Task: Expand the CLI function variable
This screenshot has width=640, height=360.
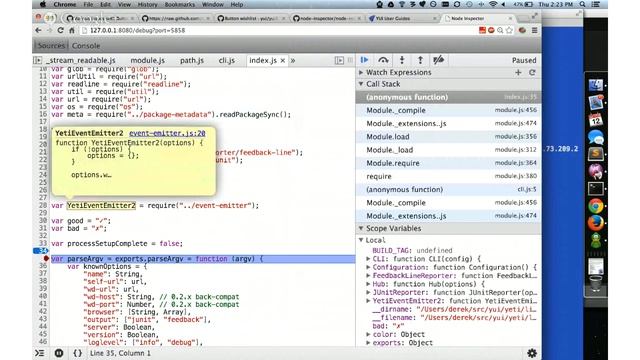Action: 368,259
